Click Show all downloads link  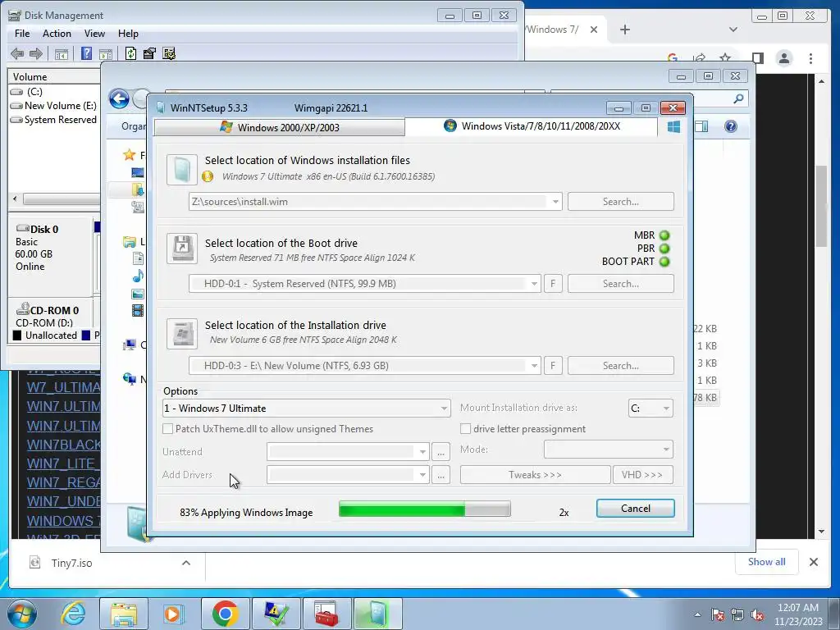767,561
